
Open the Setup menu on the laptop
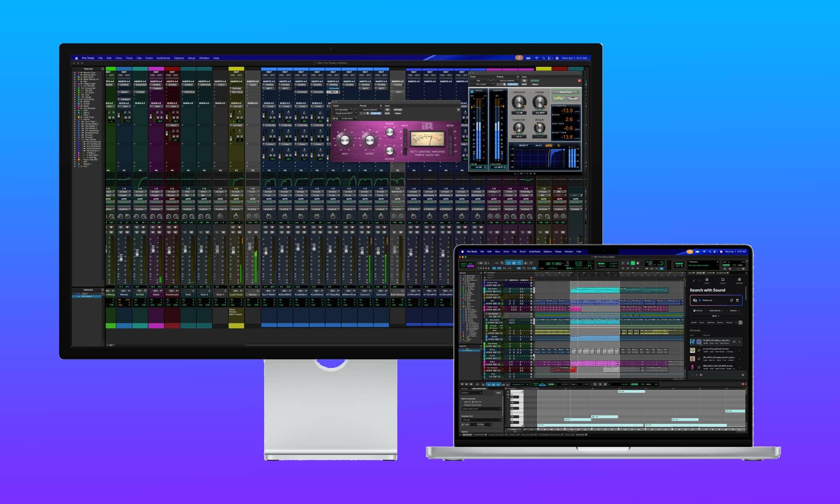point(558,252)
